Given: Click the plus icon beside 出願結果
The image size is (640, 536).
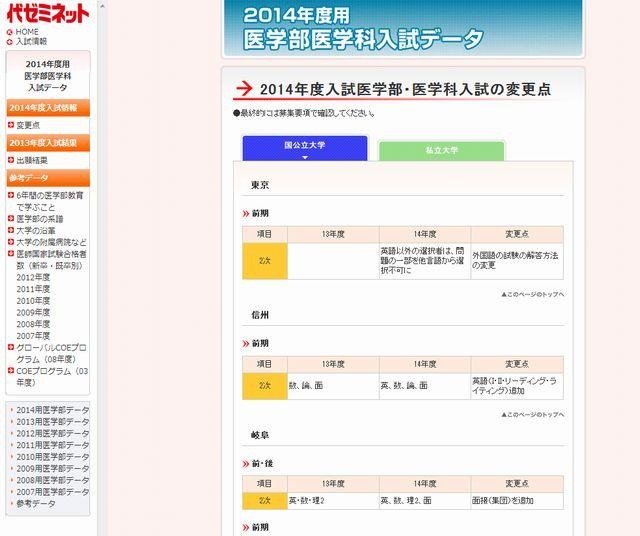Looking at the screenshot, I should coord(11,160).
